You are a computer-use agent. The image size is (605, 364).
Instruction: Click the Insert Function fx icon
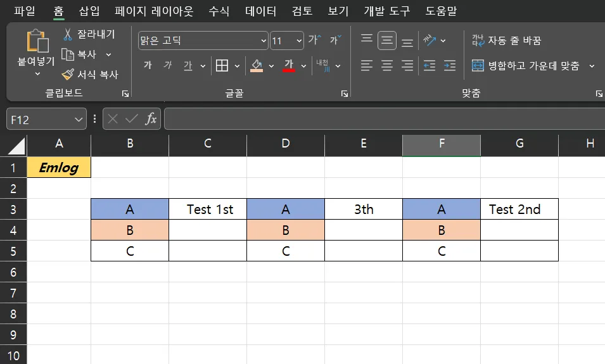click(151, 119)
